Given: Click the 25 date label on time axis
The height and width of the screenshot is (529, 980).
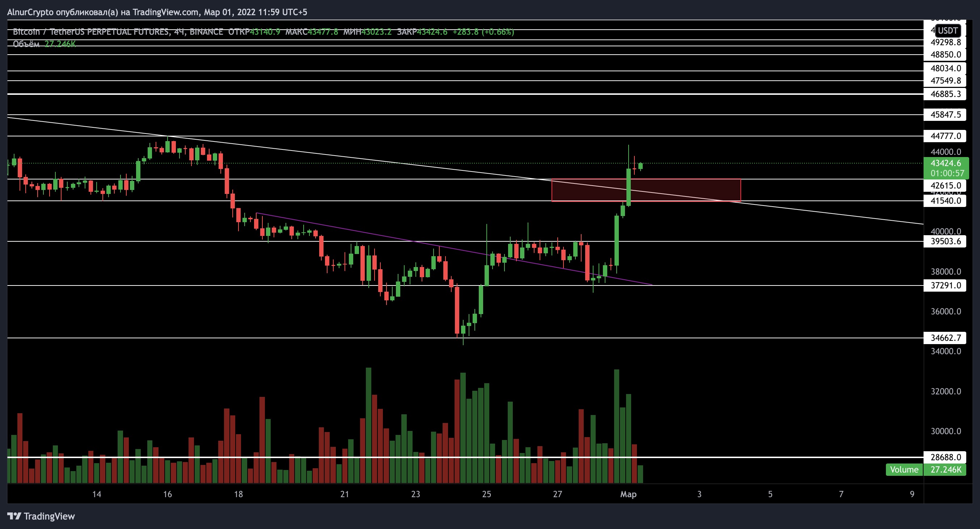Looking at the screenshot, I should pyautogui.click(x=486, y=494).
